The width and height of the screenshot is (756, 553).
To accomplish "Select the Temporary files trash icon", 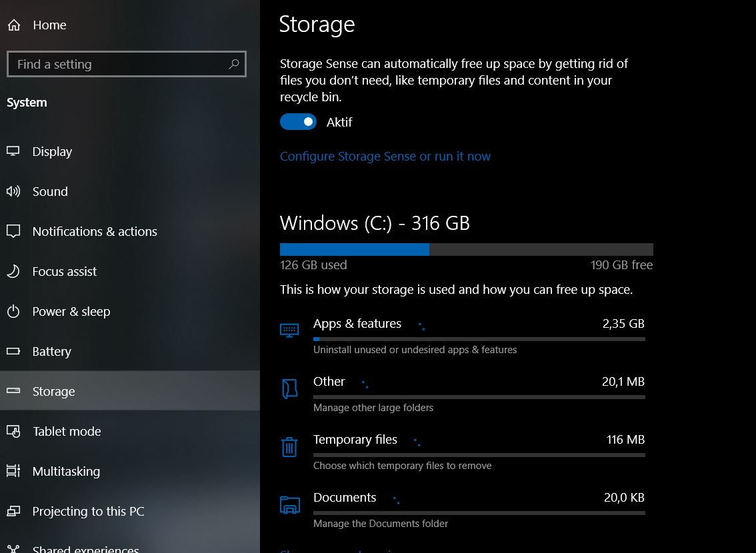I will click(289, 447).
